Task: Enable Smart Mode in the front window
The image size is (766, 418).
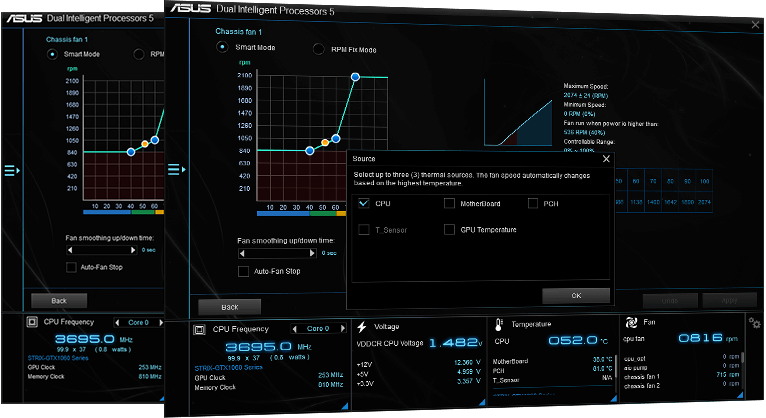Action: point(222,47)
